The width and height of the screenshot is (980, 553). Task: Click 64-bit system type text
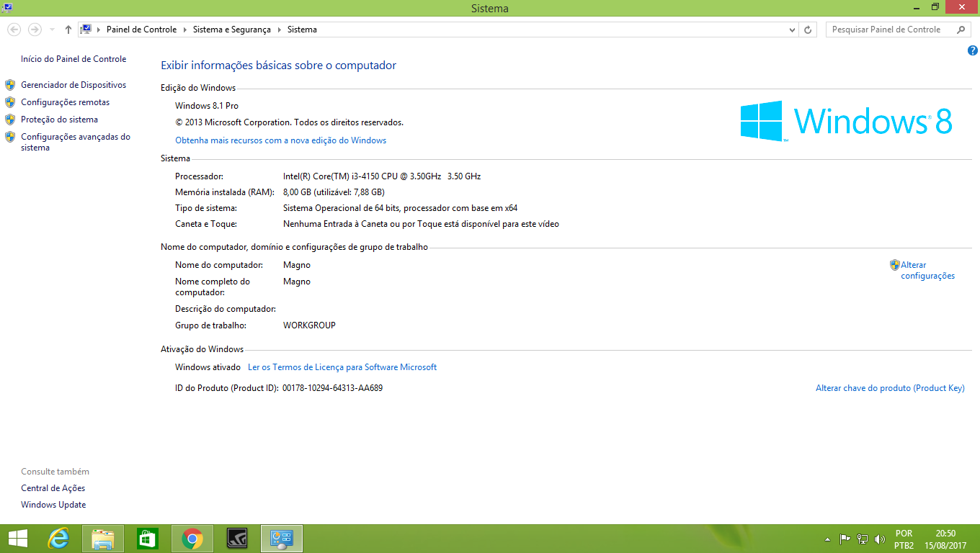400,208
